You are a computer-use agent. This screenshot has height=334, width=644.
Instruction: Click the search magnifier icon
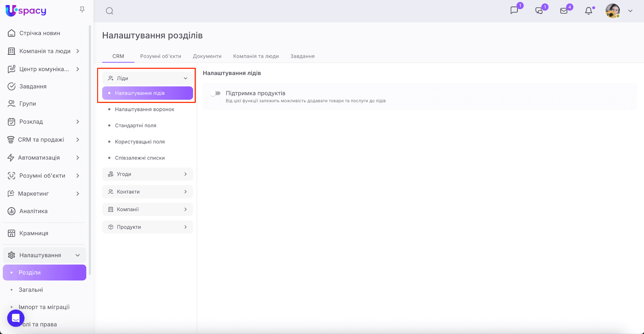click(x=109, y=11)
